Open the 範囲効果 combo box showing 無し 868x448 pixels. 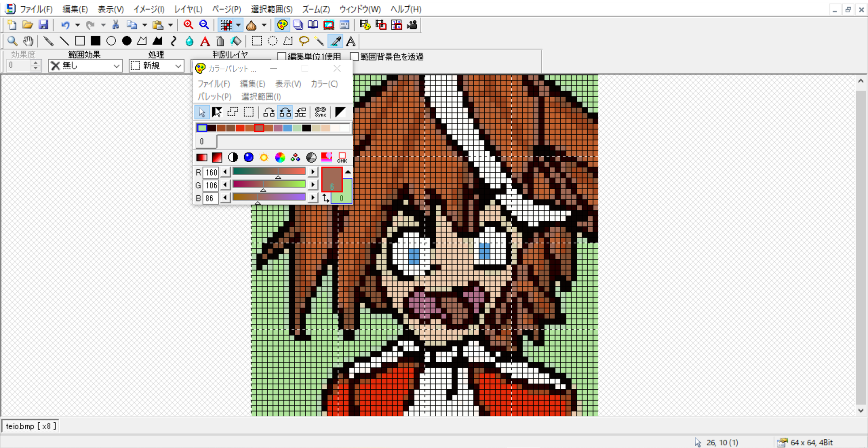pyautogui.click(x=85, y=65)
